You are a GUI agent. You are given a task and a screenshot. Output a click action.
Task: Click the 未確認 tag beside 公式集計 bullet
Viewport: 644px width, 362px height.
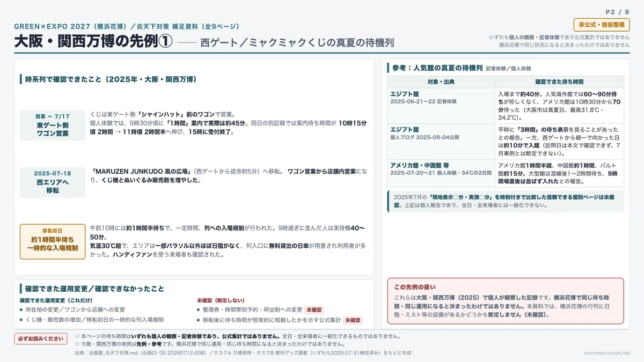click(353, 320)
